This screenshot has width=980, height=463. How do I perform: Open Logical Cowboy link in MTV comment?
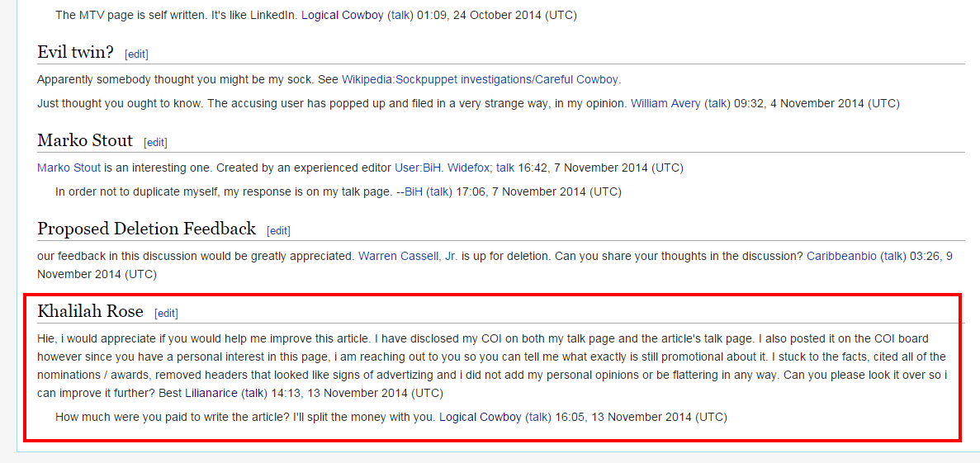pos(343,15)
